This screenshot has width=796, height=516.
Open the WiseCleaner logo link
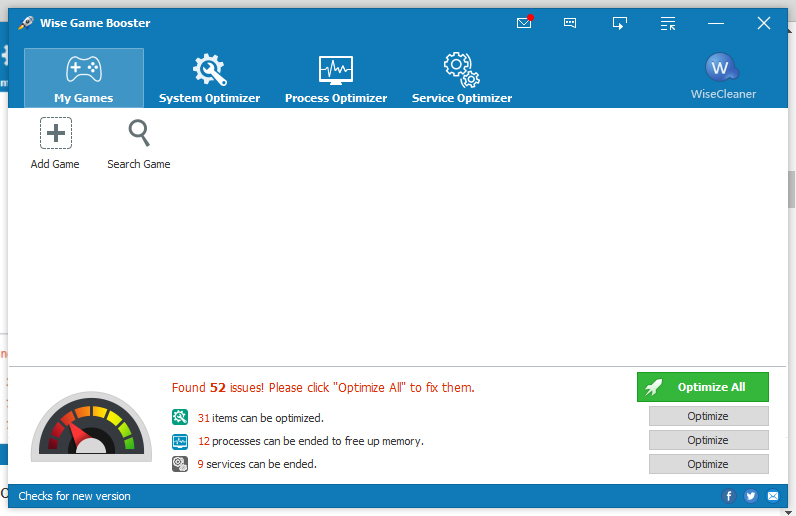click(x=722, y=77)
